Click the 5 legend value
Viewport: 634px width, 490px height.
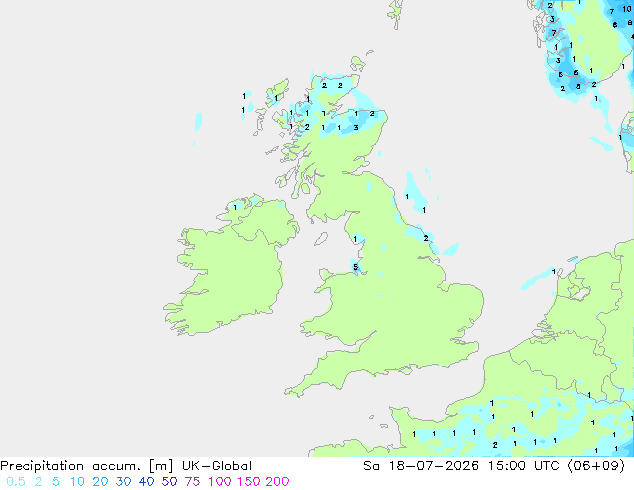[x=56, y=482]
